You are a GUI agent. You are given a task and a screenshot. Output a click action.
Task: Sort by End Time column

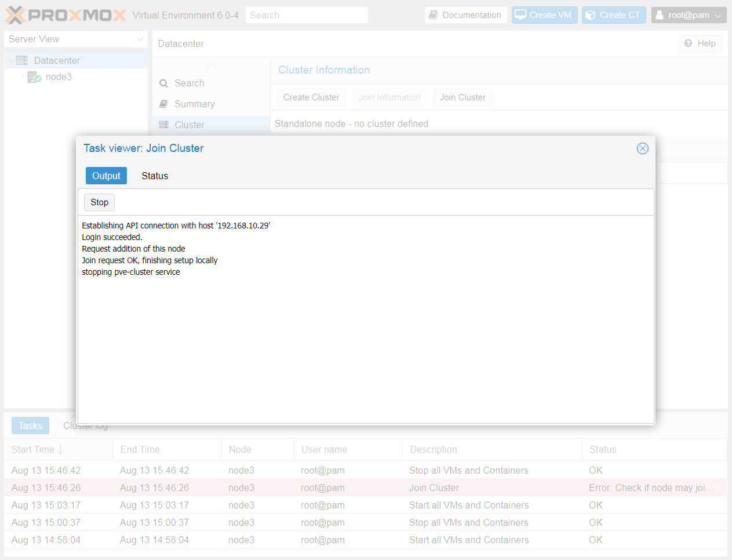[x=167, y=449]
